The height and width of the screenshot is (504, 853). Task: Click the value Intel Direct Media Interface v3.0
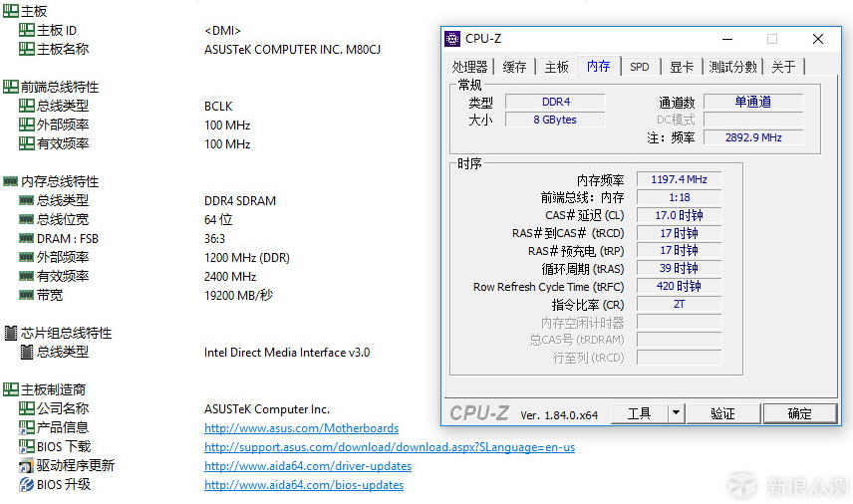point(287,353)
